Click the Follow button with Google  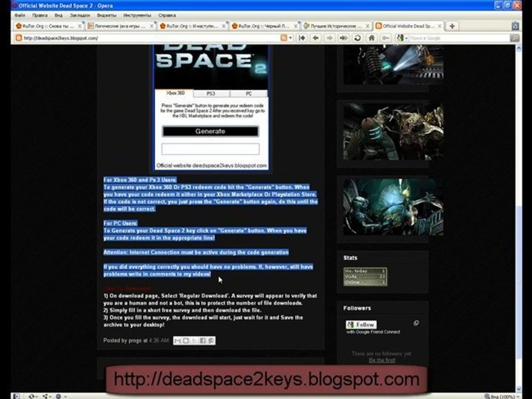(361, 325)
